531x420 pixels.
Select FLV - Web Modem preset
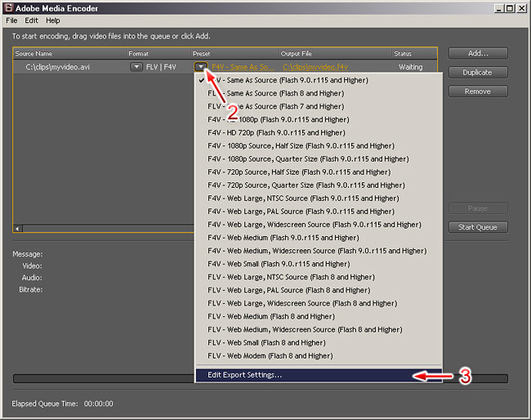[319, 355]
